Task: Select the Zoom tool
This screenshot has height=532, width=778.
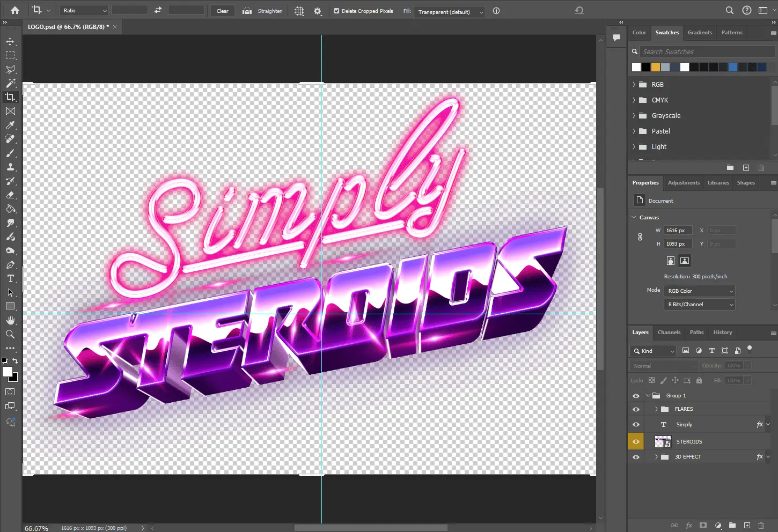Action: tap(10, 334)
